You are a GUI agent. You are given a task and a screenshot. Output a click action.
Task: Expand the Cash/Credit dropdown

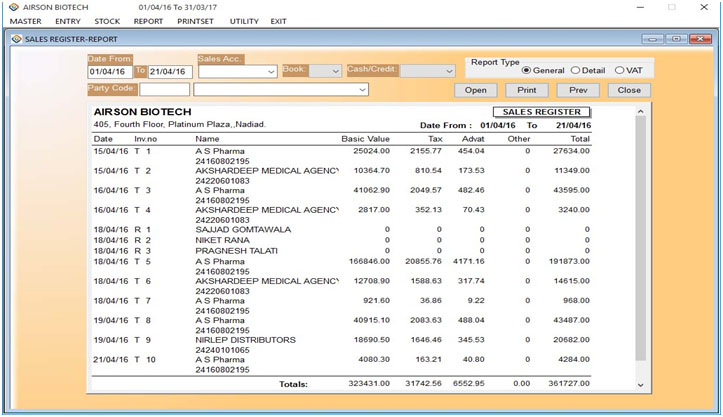pyautogui.click(x=447, y=72)
